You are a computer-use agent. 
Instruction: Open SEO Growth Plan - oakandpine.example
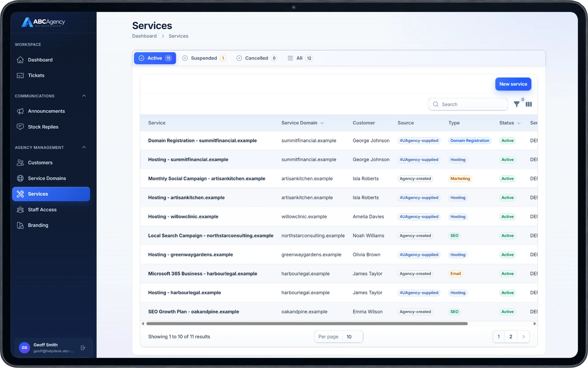click(194, 312)
